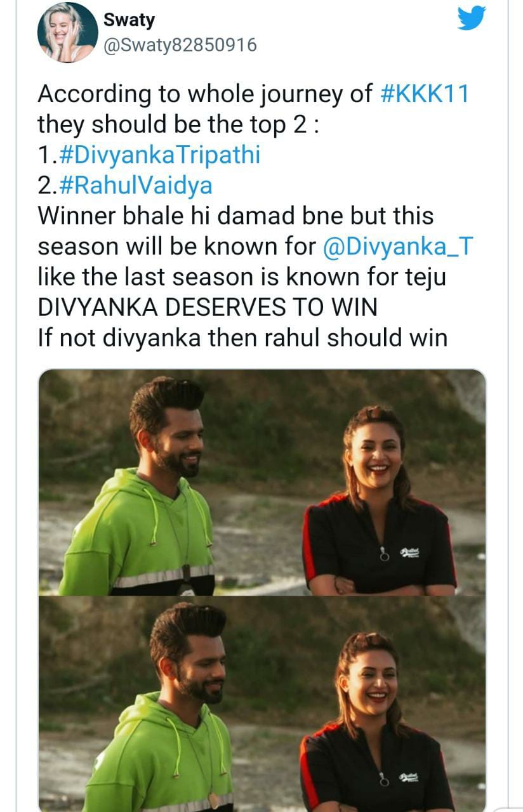Image resolution: width=523 pixels, height=812 pixels.
Task: Click the white logo on lower black jacket
Action: point(409,777)
